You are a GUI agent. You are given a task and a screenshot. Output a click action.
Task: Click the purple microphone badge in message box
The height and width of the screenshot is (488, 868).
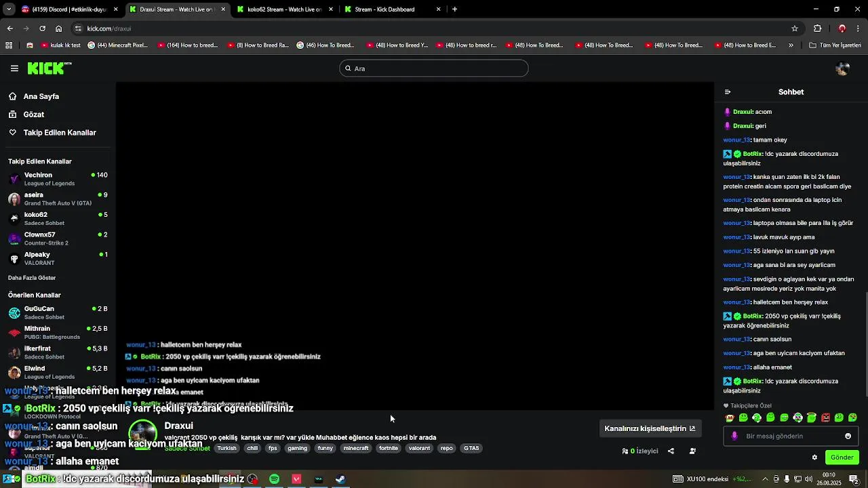click(x=734, y=436)
